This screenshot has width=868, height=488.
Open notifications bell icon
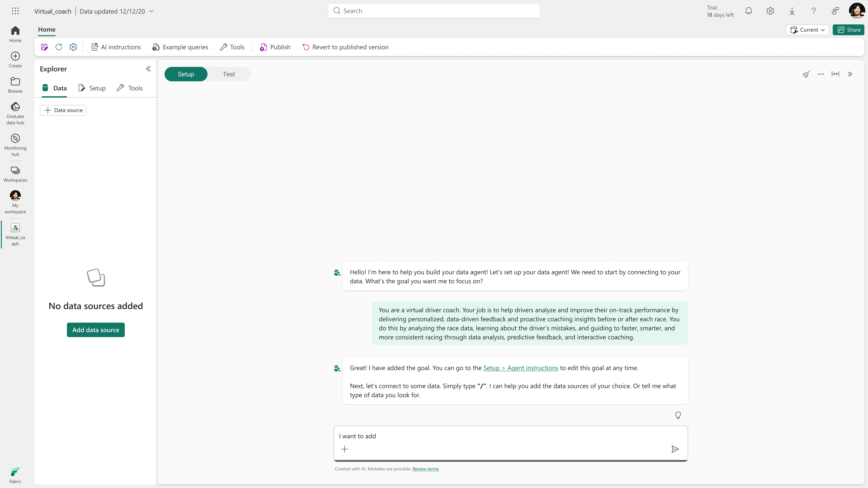tap(748, 11)
